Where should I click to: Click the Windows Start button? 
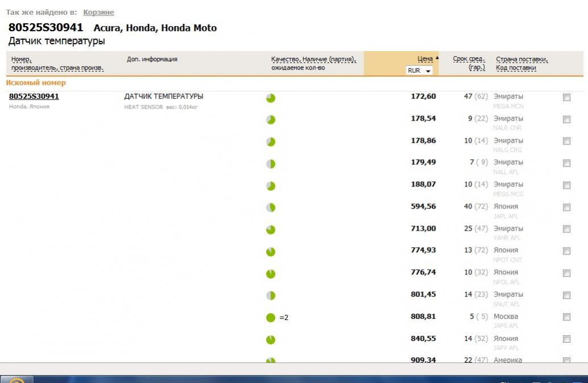coord(17,380)
